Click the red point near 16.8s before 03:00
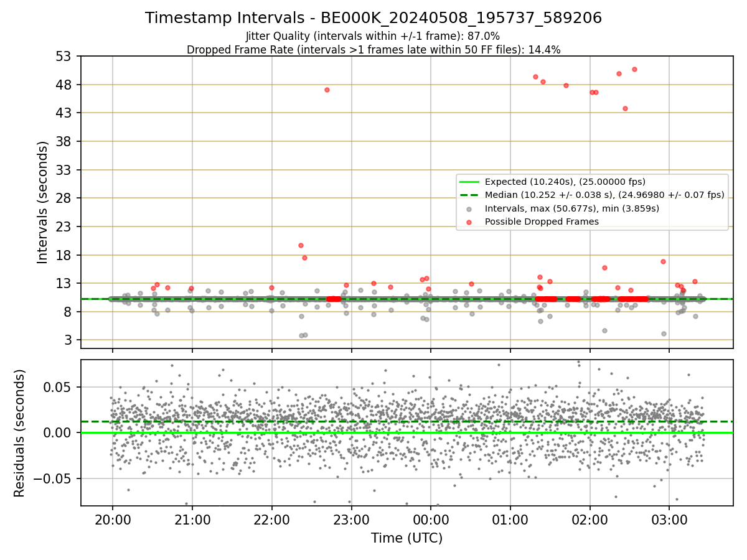 [663, 261]
